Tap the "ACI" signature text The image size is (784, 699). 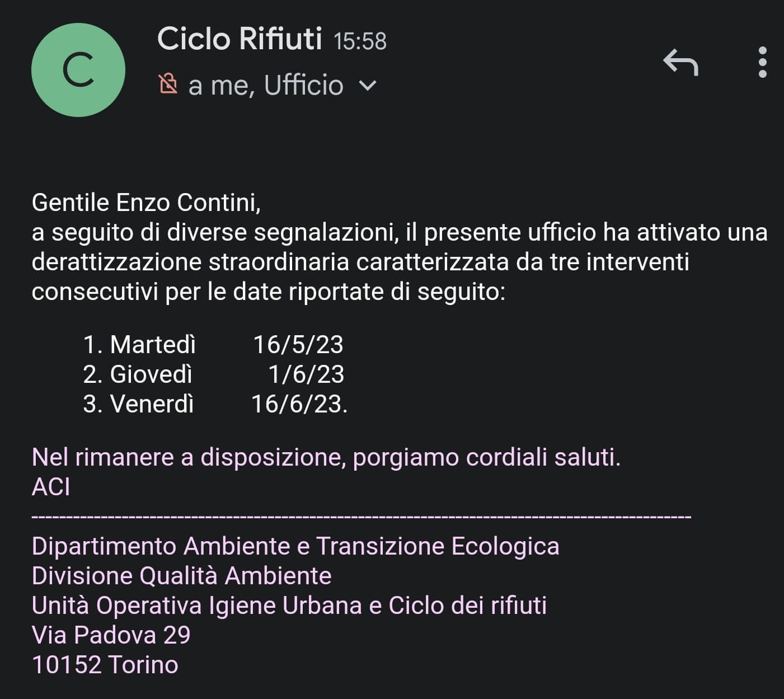tap(51, 487)
